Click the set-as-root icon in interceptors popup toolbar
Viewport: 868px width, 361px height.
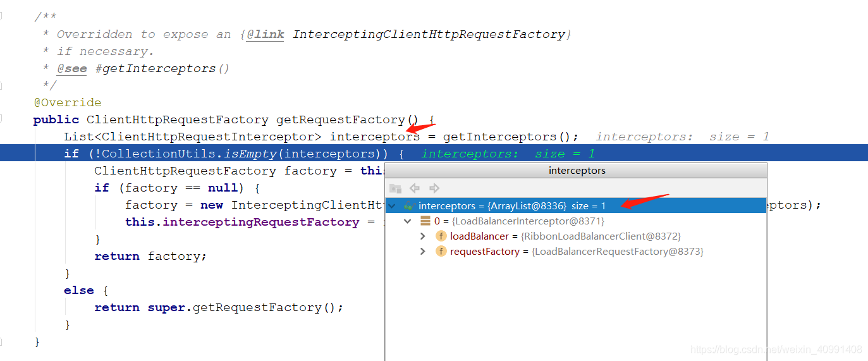pyautogui.click(x=396, y=188)
